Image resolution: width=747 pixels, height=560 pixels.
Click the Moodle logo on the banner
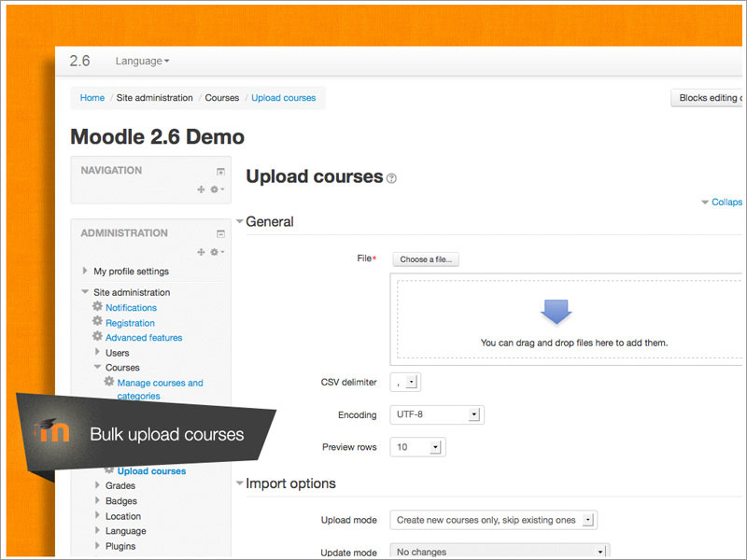coord(52,433)
